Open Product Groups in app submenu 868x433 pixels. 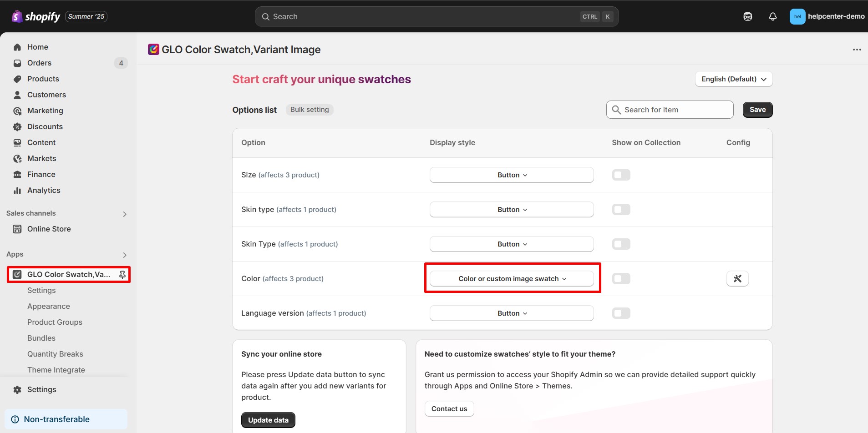click(55, 322)
